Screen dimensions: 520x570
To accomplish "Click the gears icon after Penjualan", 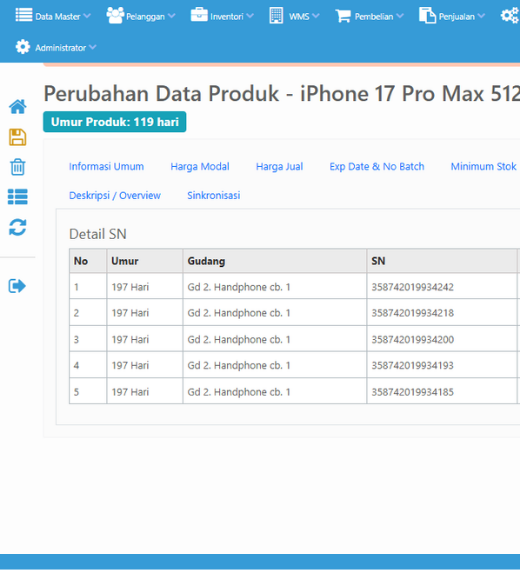I will [510, 16].
